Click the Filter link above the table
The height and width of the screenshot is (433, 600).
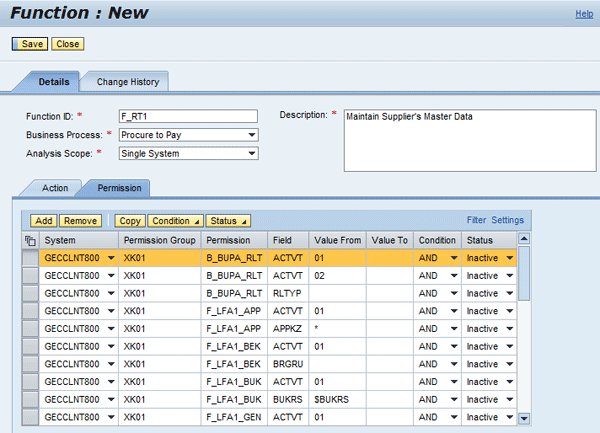476,220
